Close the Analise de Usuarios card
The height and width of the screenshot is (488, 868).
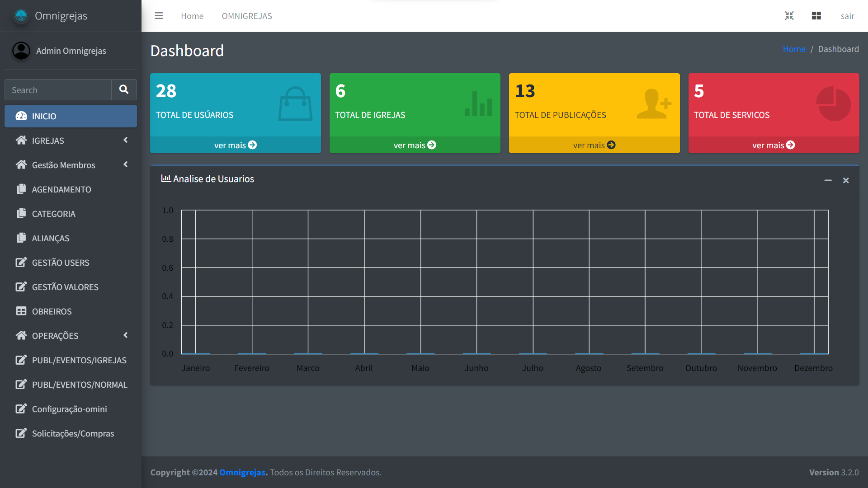pos(846,180)
